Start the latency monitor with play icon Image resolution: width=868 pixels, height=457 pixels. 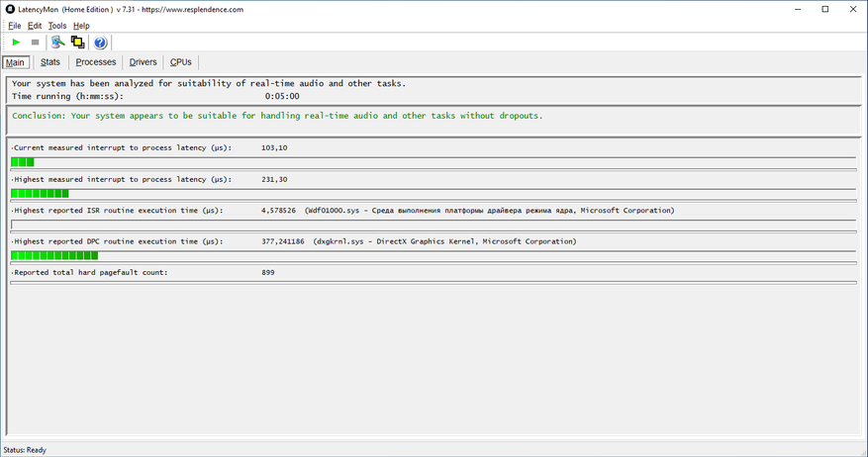[16, 43]
